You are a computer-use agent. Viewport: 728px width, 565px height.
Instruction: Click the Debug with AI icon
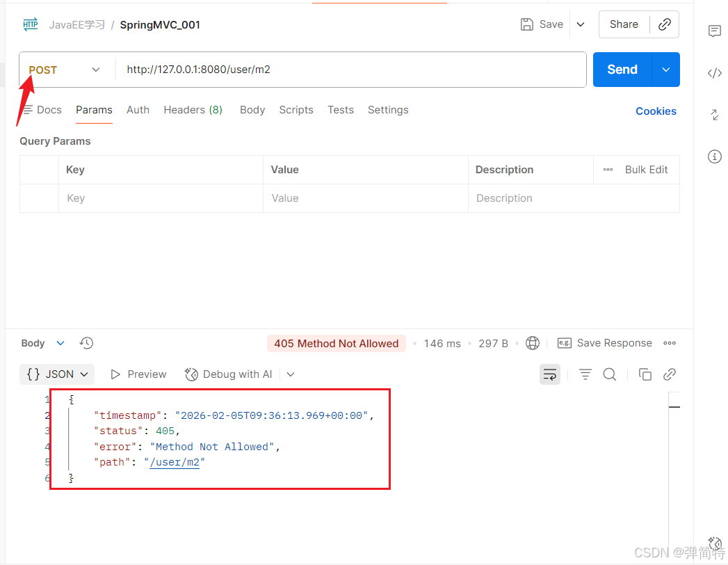point(191,374)
